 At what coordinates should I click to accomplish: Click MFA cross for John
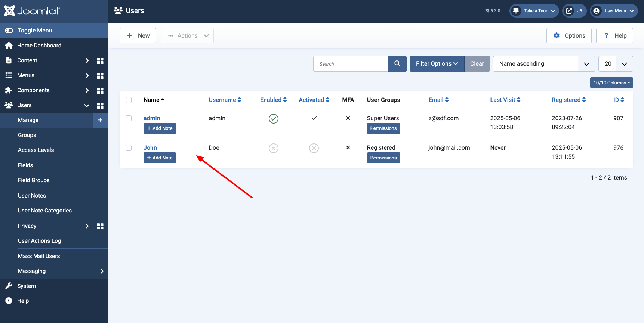[348, 147]
